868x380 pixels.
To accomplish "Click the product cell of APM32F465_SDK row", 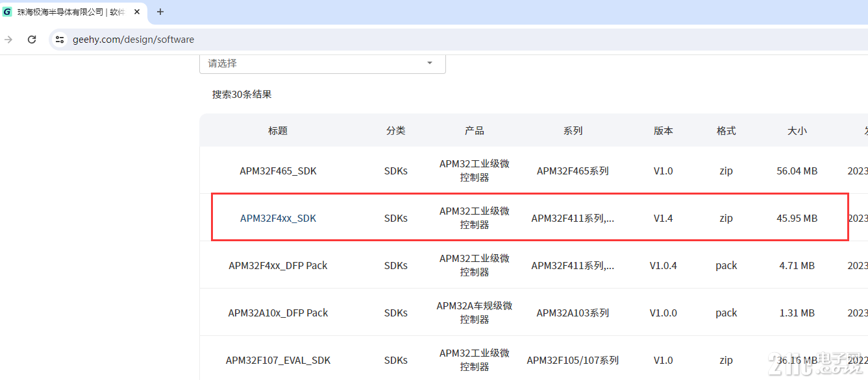I will pyautogui.click(x=475, y=171).
